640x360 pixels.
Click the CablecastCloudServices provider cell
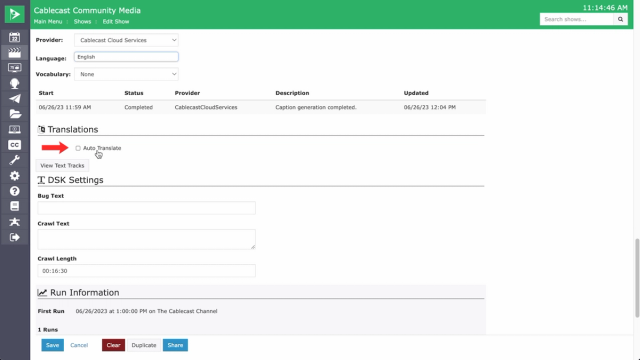tap(206, 107)
